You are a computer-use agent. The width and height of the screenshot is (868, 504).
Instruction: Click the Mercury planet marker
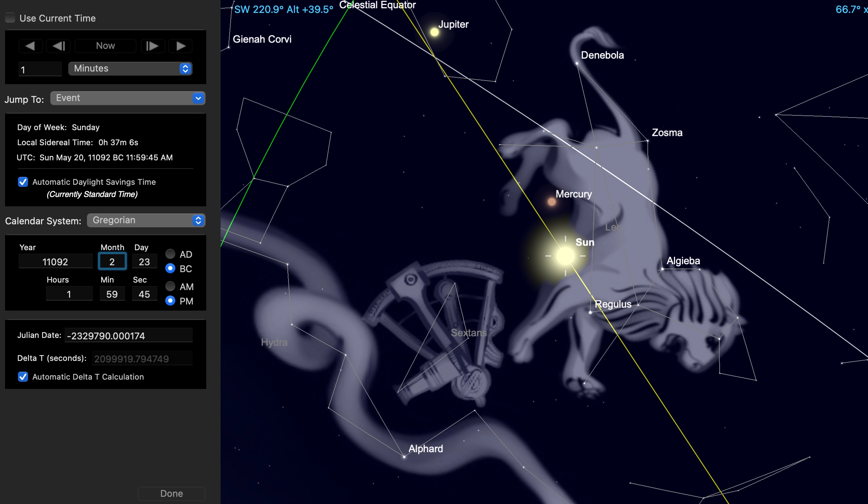551,202
